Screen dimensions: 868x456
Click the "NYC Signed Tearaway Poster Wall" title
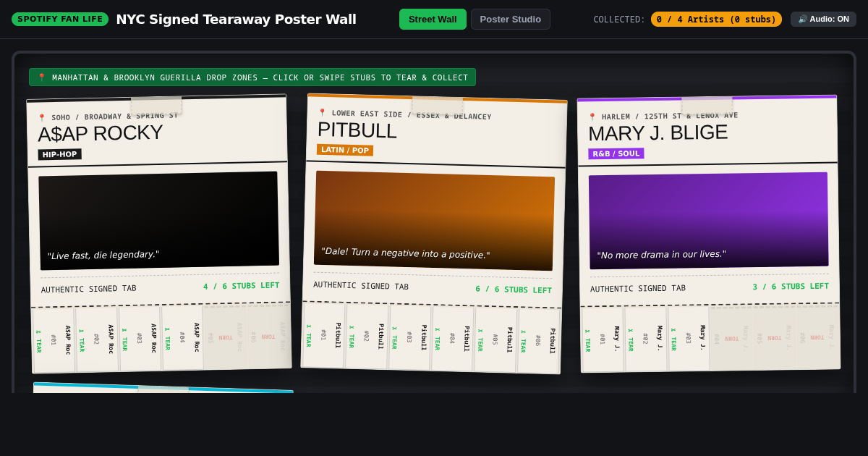(x=237, y=20)
